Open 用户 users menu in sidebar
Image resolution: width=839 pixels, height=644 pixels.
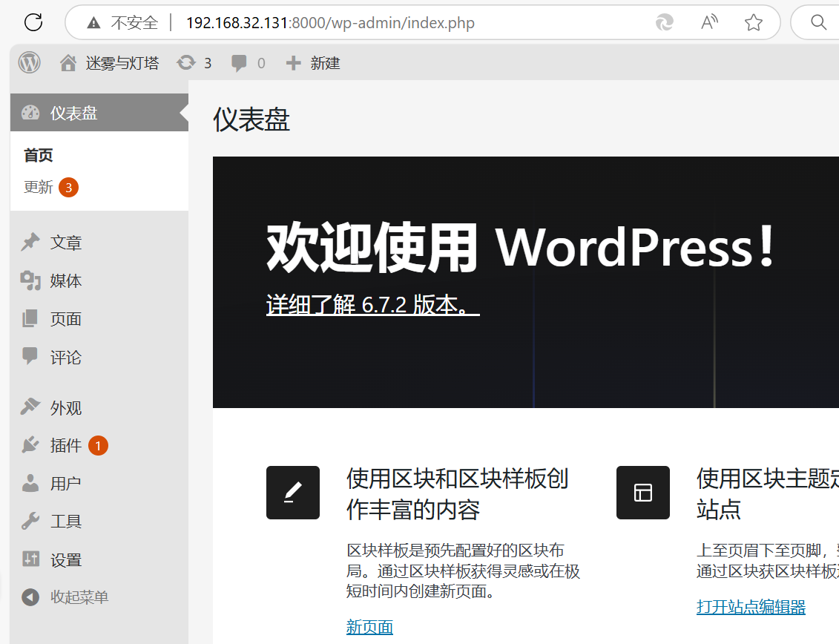pos(66,484)
